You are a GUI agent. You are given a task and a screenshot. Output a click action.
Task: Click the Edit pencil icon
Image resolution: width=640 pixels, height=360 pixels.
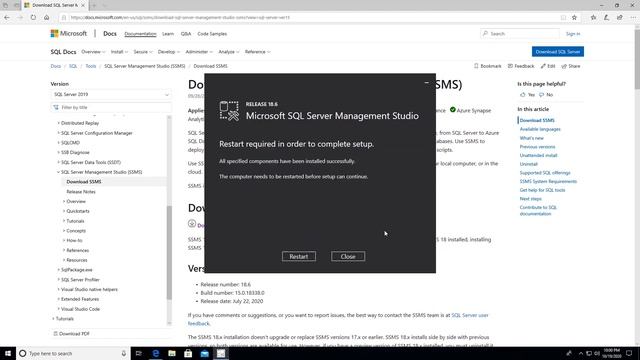543,66
